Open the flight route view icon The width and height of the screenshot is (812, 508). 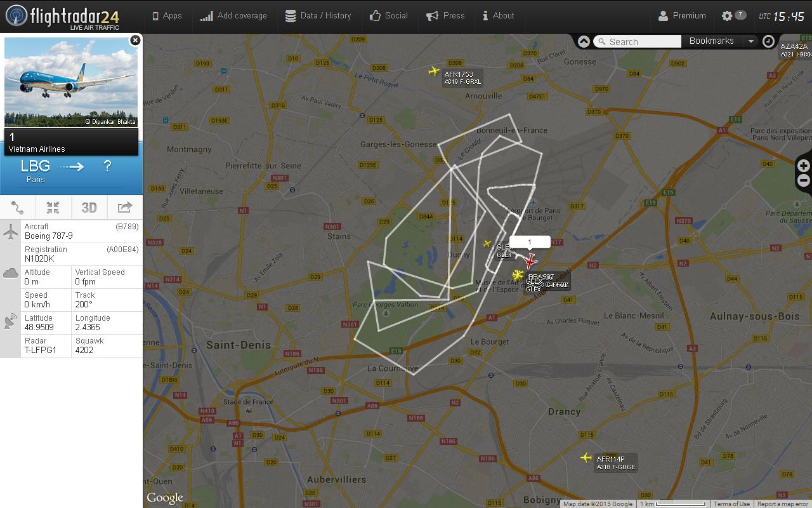[18, 208]
